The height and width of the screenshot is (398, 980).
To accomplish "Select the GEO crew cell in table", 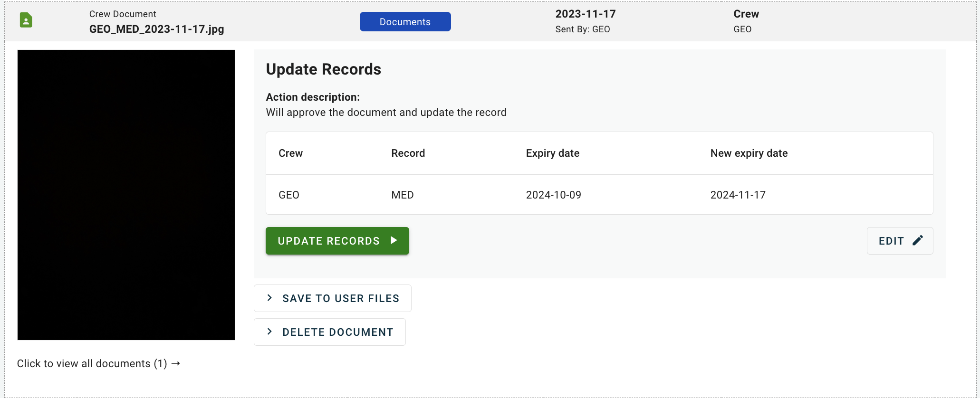I will tap(289, 195).
